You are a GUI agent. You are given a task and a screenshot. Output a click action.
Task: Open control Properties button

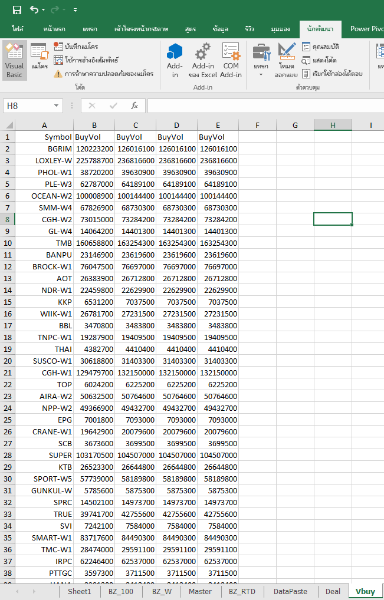(x=321, y=47)
